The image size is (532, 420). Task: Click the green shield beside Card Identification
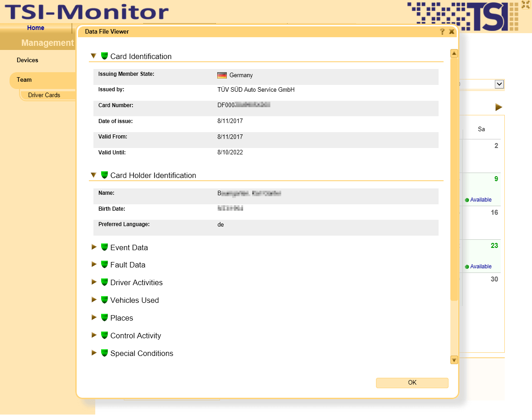104,56
